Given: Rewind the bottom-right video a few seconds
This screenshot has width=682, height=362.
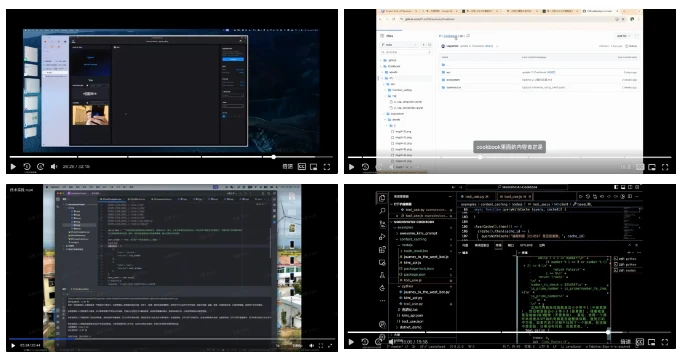Looking at the screenshot, I should point(365,342).
